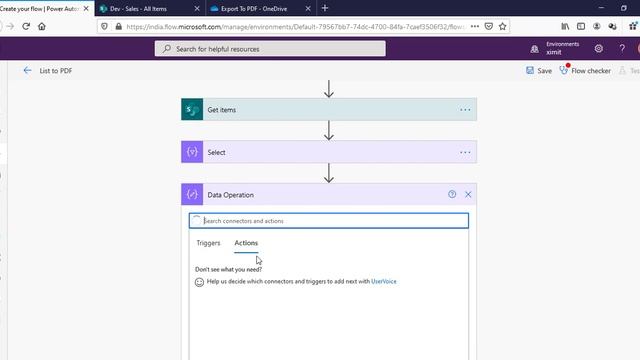Run the Flow checker
The image size is (640, 360).
tap(585, 71)
